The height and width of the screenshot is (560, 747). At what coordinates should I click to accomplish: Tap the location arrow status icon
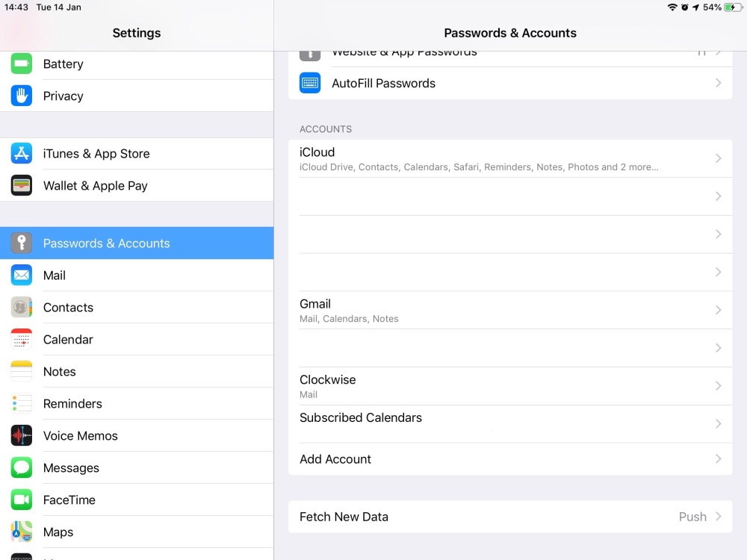click(695, 7)
